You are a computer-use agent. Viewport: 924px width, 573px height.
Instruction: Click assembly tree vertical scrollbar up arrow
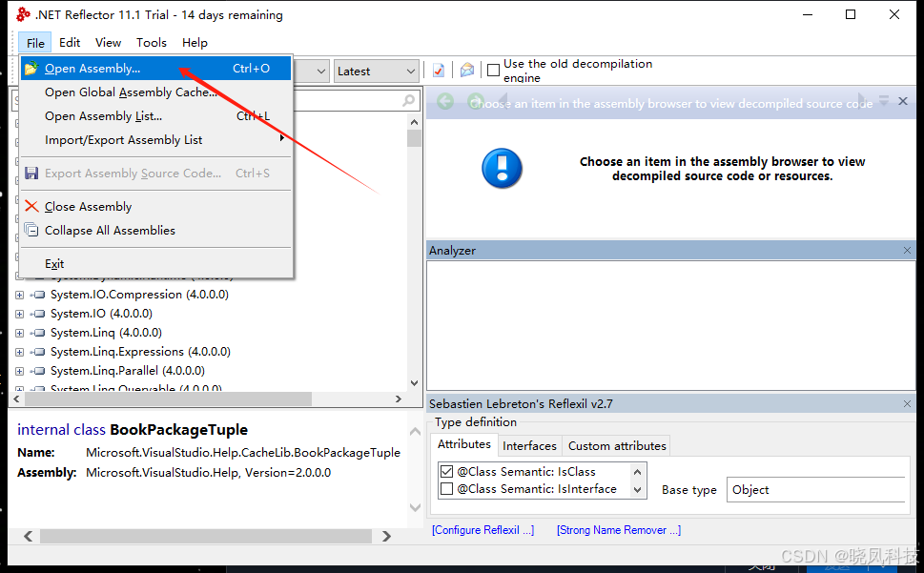(414, 122)
